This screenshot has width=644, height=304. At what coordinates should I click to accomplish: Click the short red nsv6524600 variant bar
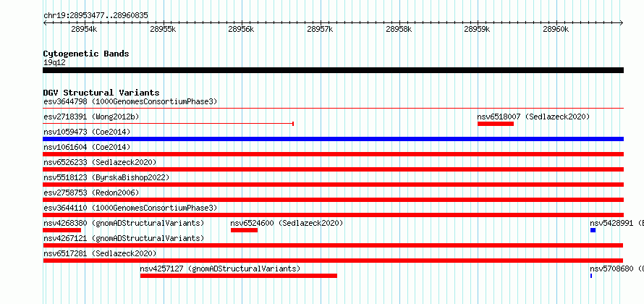pyautogui.click(x=244, y=230)
